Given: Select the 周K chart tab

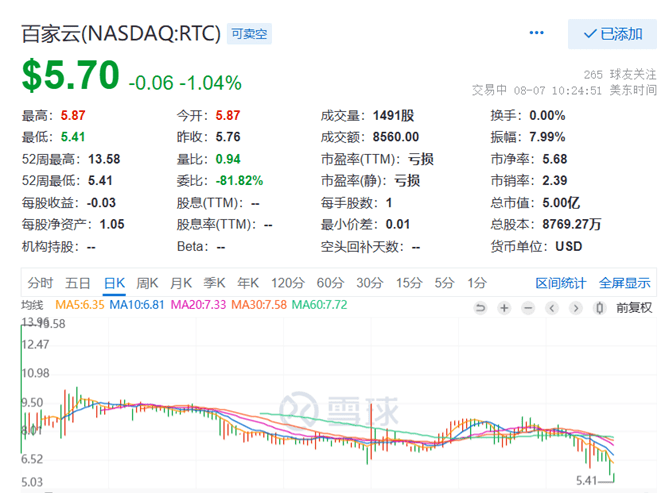Looking at the screenshot, I should coord(147,283).
